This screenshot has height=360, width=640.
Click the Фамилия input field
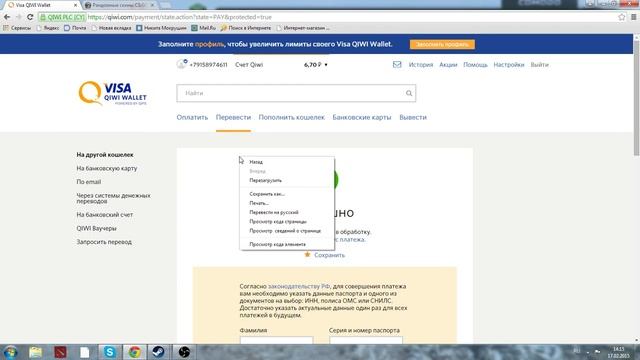tap(276, 340)
